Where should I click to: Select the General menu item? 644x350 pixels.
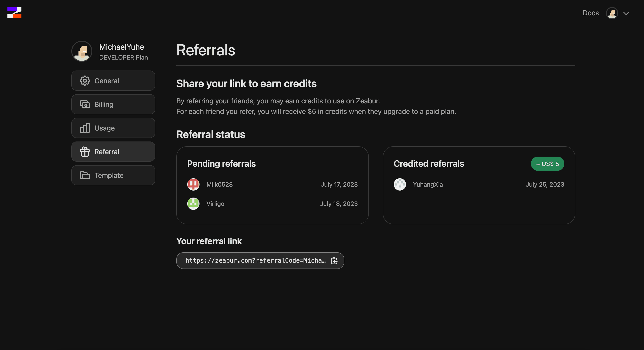click(x=113, y=80)
